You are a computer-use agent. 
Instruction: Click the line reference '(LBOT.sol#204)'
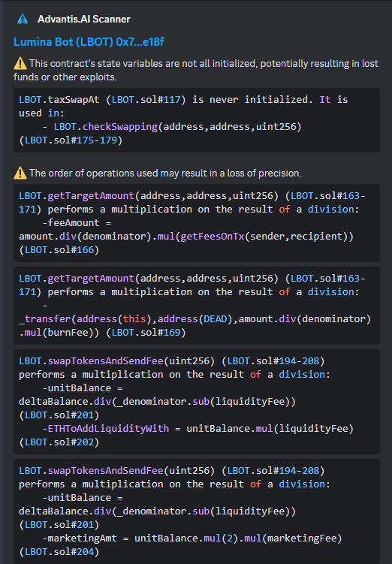pos(59,552)
